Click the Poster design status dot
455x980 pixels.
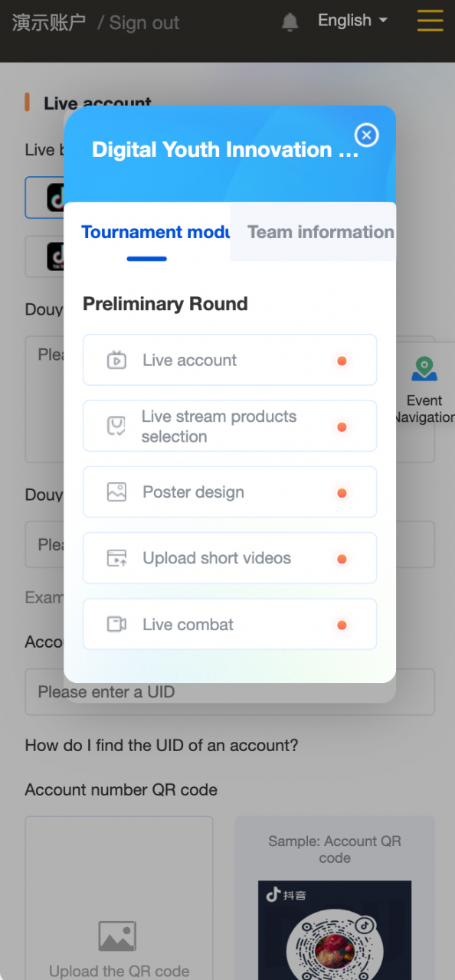pos(342,493)
